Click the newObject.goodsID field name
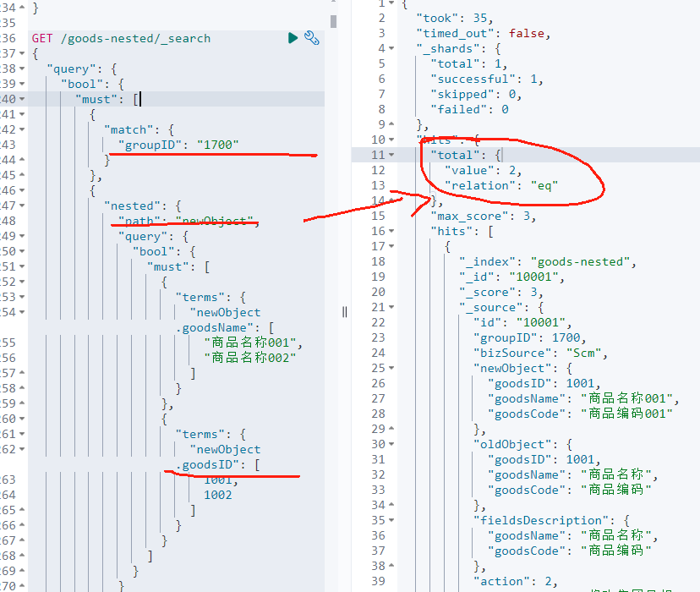The width and height of the screenshot is (700, 592). [218, 458]
